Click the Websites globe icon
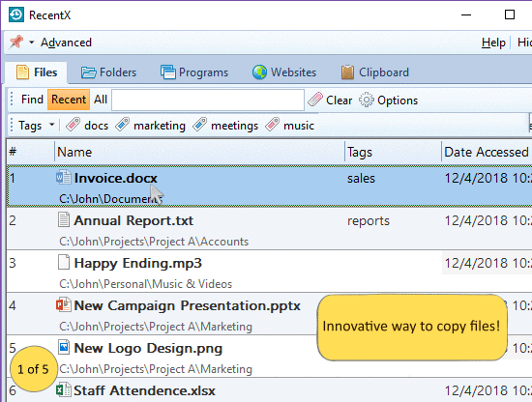This screenshot has height=402, width=532. click(259, 72)
